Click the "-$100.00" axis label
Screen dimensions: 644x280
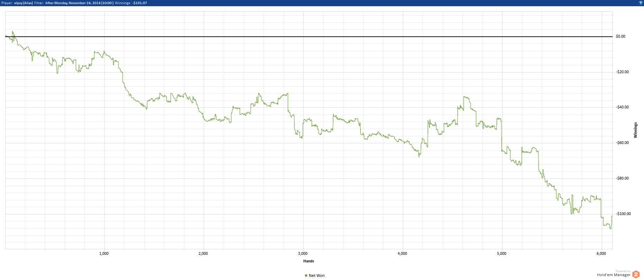(623, 214)
